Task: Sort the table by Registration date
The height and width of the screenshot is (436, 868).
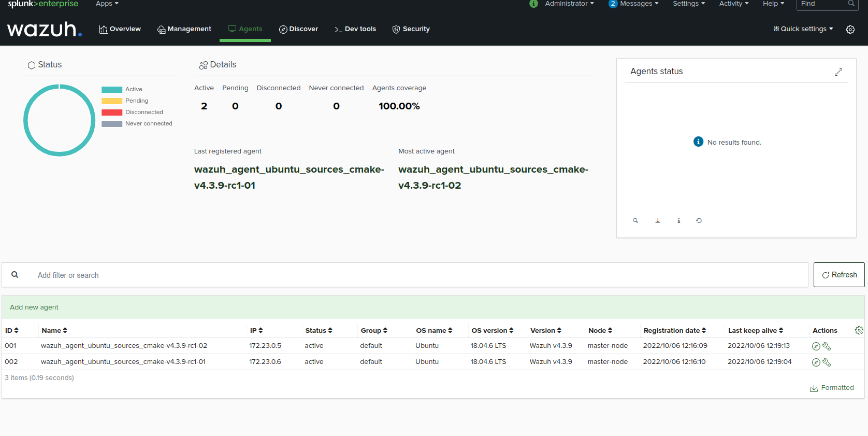Action: [x=675, y=331]
